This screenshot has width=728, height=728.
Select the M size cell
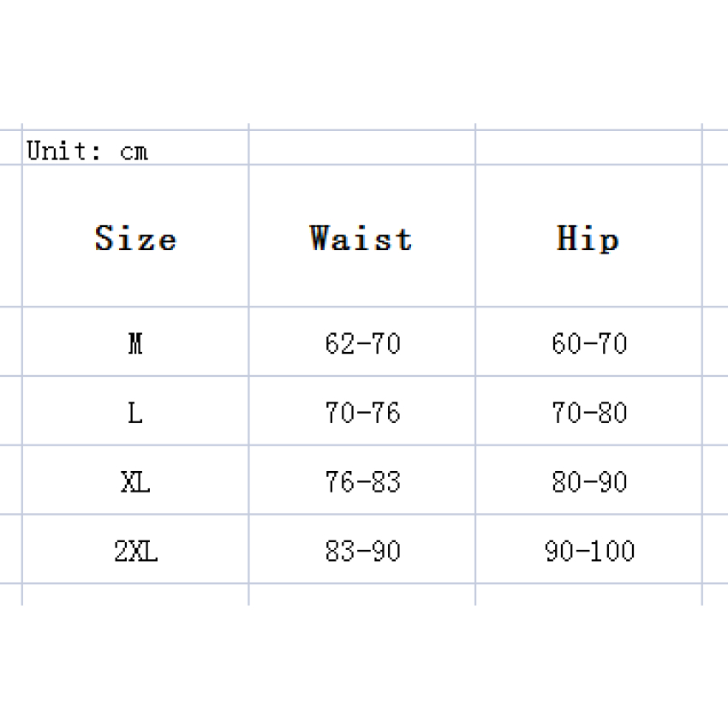pos(135,342)
